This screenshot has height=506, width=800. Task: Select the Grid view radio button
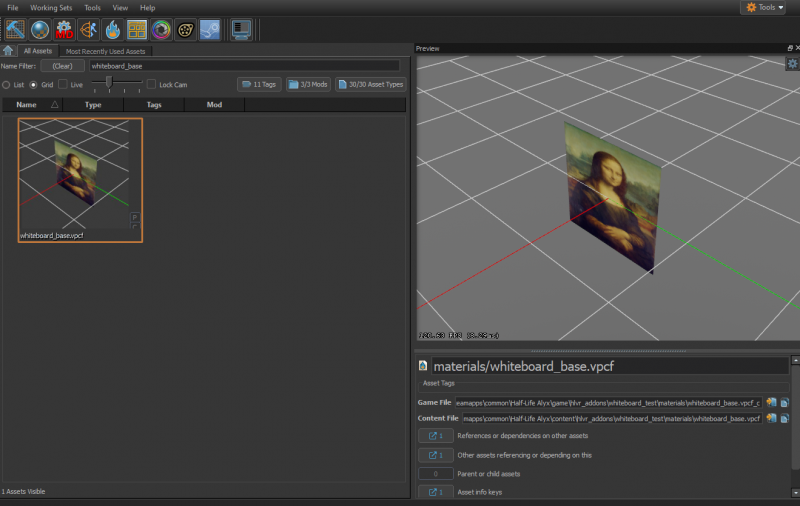[x=33, y=85]
